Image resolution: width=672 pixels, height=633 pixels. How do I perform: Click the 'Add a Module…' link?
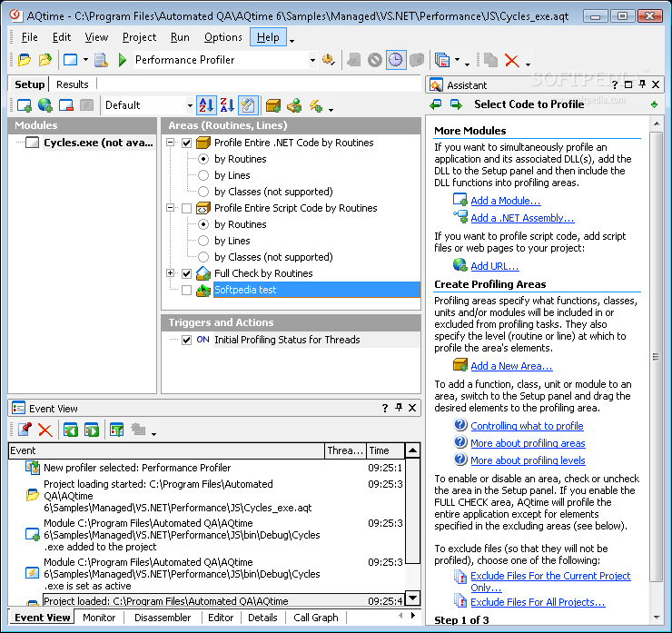pos(506,201)
